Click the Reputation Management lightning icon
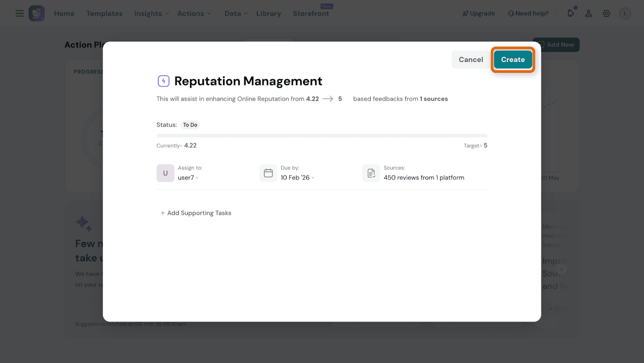644x363 pixels. click(x=163, y=81)
